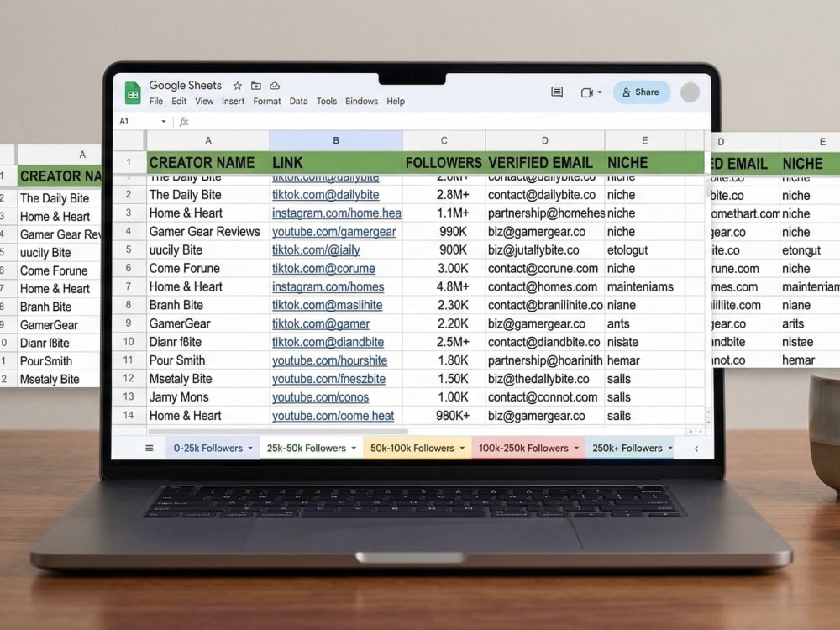Screen dimensions: 840x630
Task: Click the sheet tabs scroll arrow at right
Action: (696, 449)
